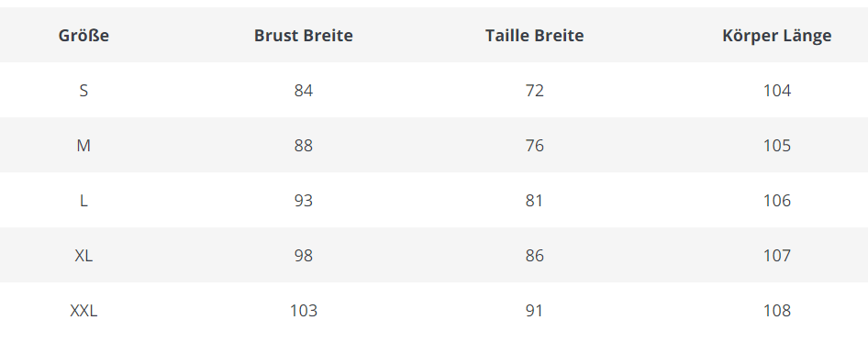Viewport: 868px width, 342px height.
Task: Select the size L cell
Action: [x=83, y=200]
